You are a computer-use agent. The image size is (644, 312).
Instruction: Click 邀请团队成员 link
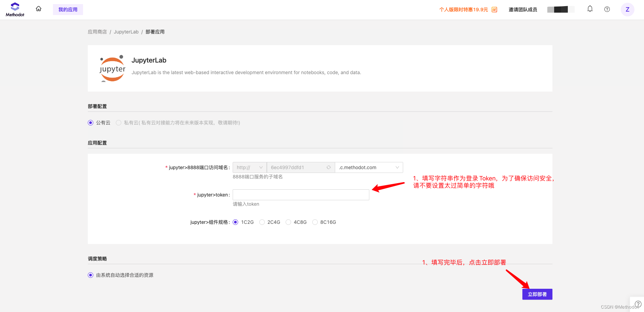[523, 10]
